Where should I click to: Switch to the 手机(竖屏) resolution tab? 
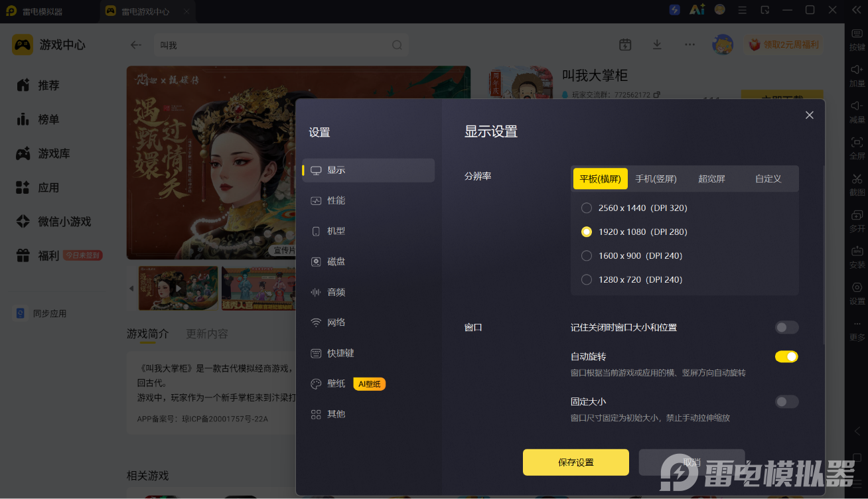click(x=656, y=178)
